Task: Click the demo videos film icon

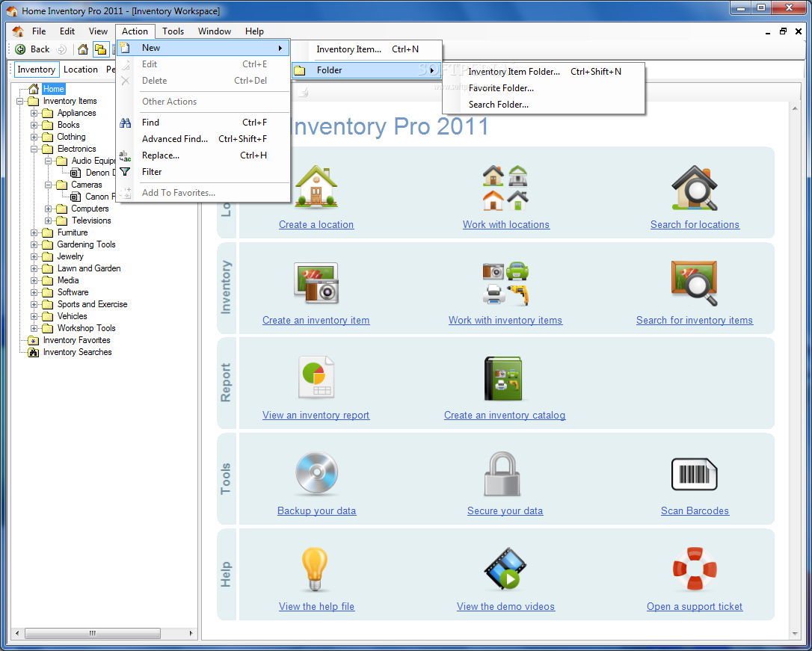Action: click(505, 569)
